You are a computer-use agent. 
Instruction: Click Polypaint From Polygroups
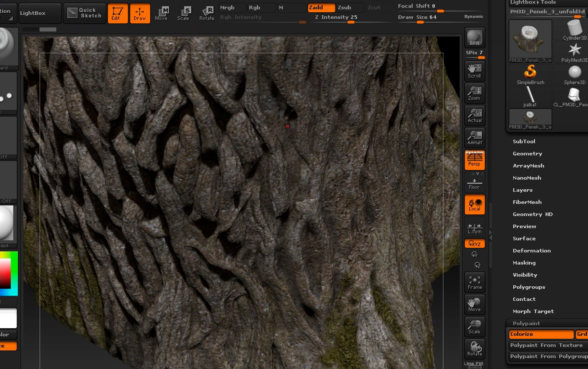548,356
